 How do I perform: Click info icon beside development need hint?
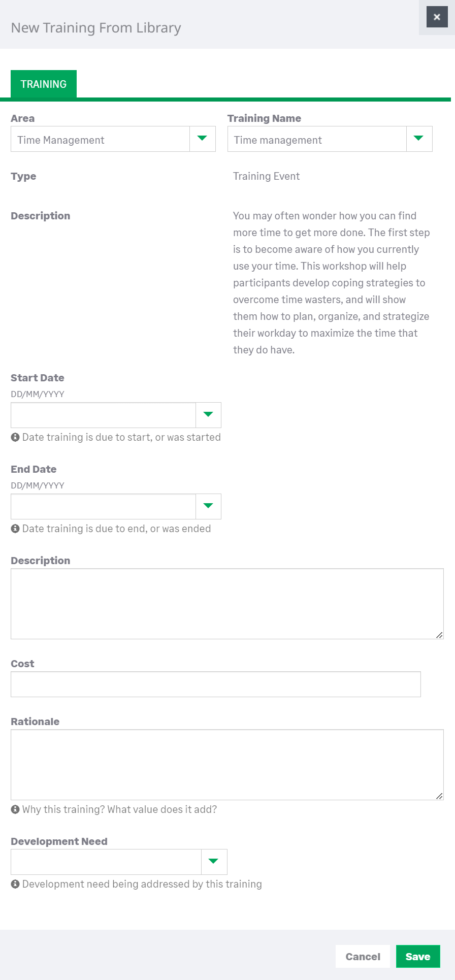pos(15,884)
